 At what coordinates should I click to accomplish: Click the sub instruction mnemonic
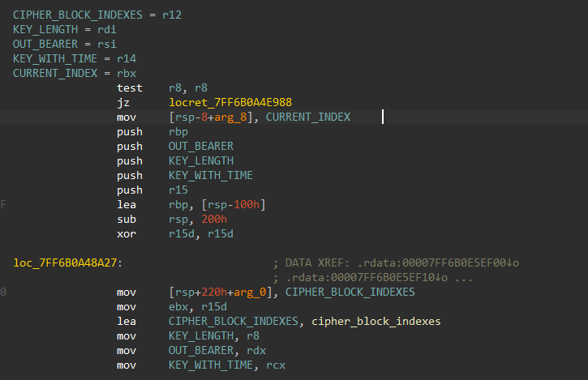[127, 219]
